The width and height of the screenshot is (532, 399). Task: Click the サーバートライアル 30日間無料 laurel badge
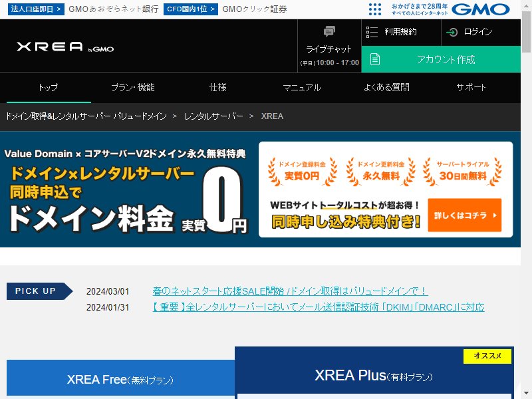coord(463,172)
